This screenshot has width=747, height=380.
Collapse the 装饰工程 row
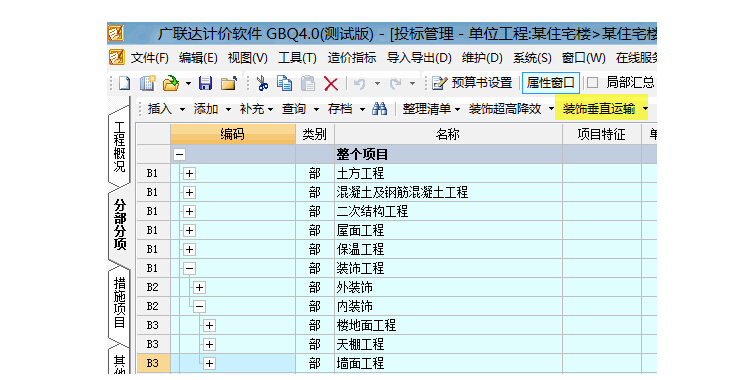189,269
